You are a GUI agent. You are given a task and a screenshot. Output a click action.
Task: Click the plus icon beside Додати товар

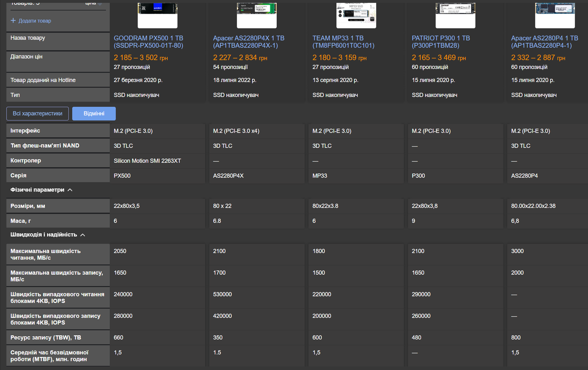pyautogui.click(x=13, y=21)
